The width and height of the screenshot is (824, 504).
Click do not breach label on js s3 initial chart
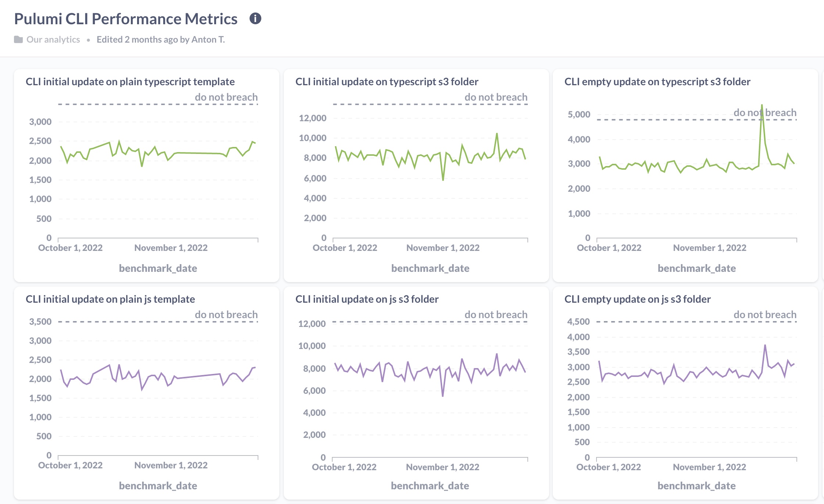[496, 314]
